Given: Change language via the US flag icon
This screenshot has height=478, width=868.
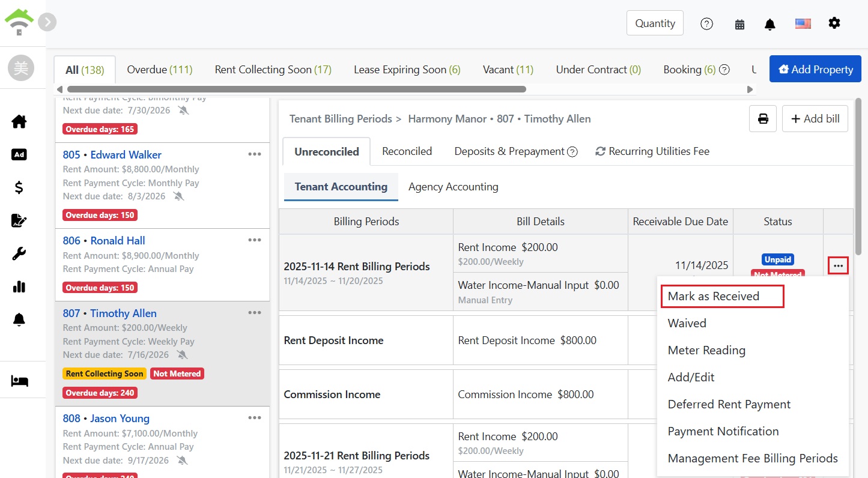Looking at the screenshot, I should click(x=803, y=23).
